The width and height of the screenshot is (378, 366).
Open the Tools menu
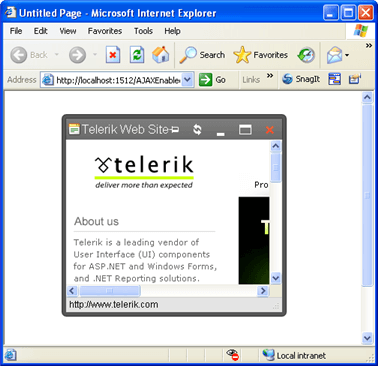[143, 31]
